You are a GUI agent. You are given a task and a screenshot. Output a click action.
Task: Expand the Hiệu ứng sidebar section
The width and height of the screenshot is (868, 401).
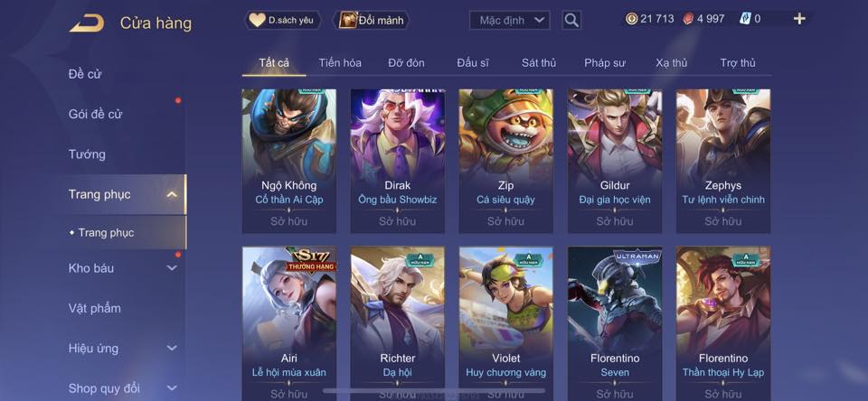click(x=172, y=349)
